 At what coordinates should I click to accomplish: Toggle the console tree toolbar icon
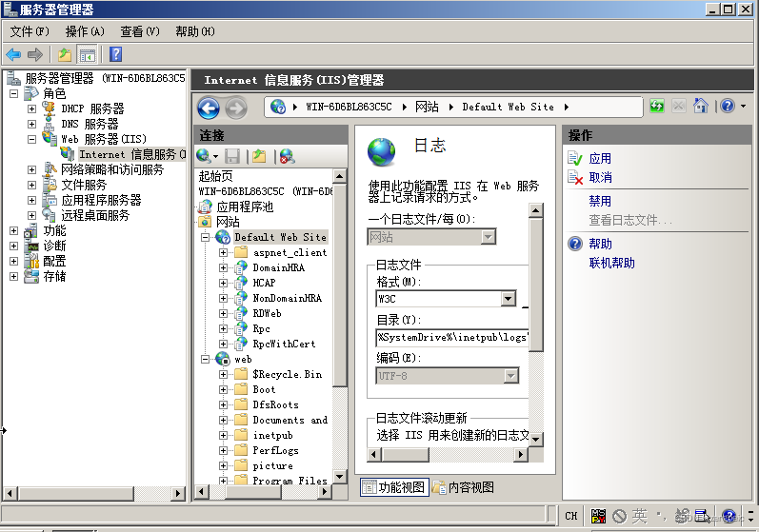(x=88, y=54)
